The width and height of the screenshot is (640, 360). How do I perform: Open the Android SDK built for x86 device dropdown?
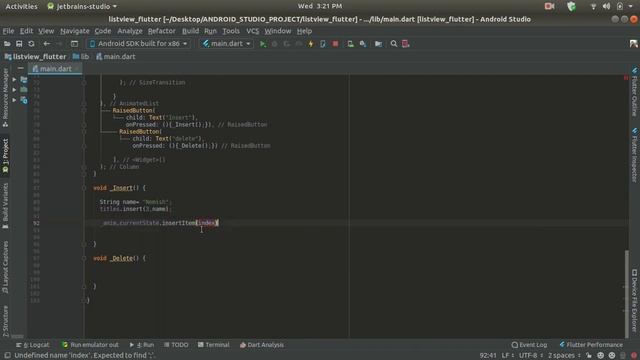[x=138, y=44]
